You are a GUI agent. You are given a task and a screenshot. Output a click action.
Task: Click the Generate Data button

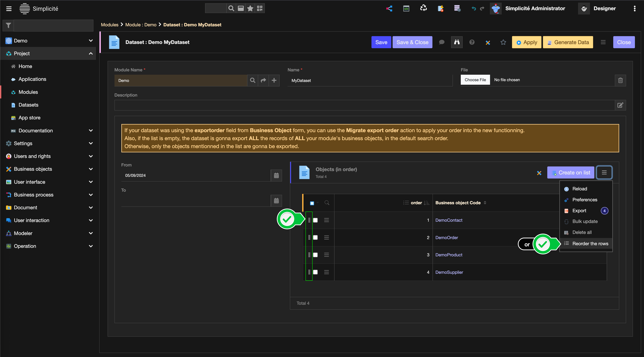pyautogui.click(x=568, y=42)
